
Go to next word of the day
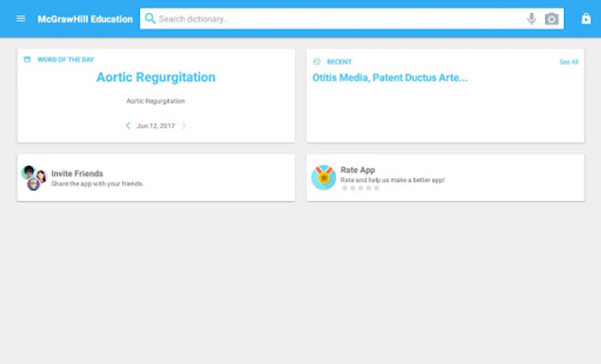click(184, 126)
